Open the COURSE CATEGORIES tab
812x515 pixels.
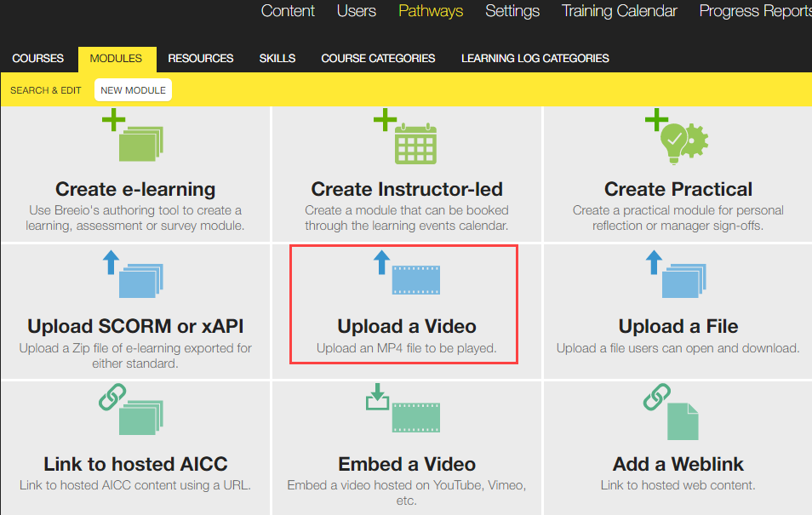click(378, 59)
